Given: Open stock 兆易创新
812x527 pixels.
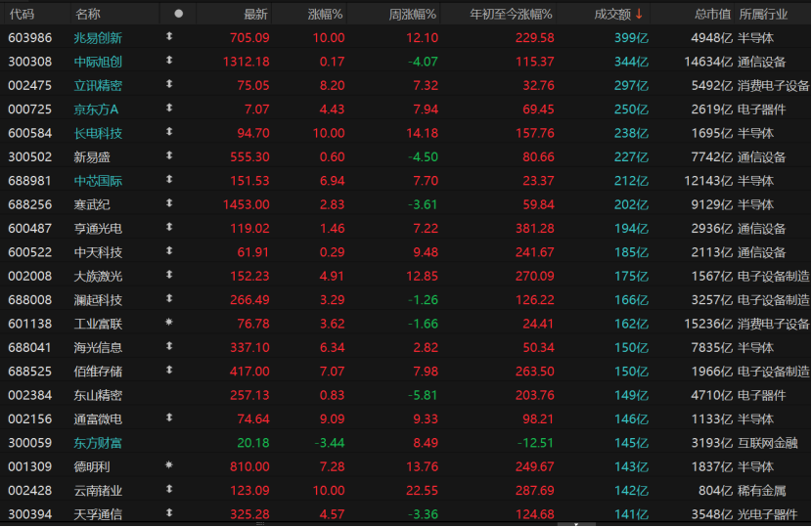Looking at the screenshot, I should pos(98,38).
